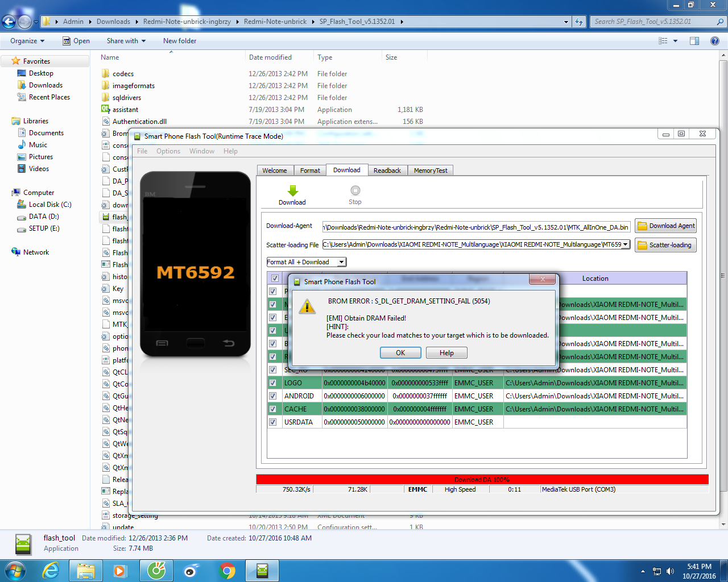Image resolution: width=728 pixels, height=582 pixels.
Task: Click the change view icon in Explorer
Action: [x=663, y=41]
